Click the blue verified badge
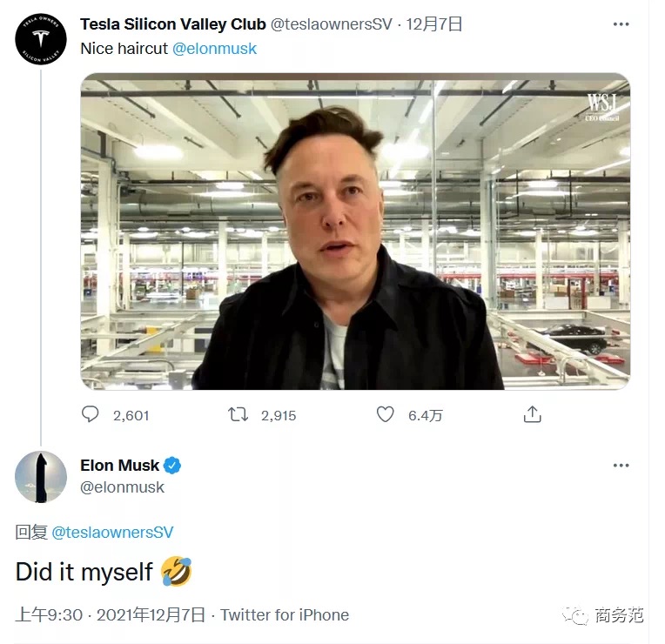 (x=172, y=466)
